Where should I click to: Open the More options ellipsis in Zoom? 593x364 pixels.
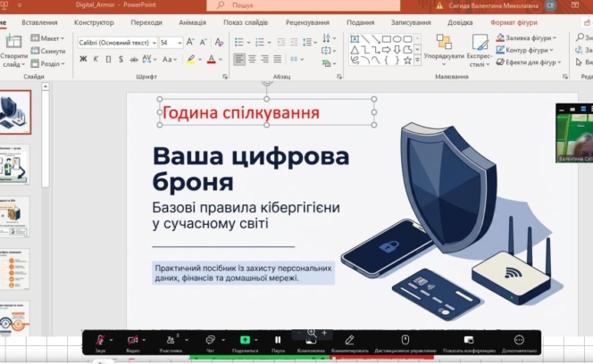(519, 340)
